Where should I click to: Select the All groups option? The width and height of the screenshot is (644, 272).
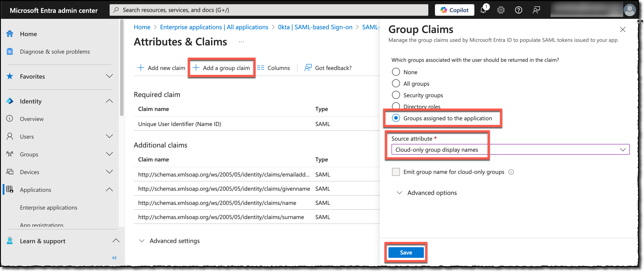(x=396, y=83)
